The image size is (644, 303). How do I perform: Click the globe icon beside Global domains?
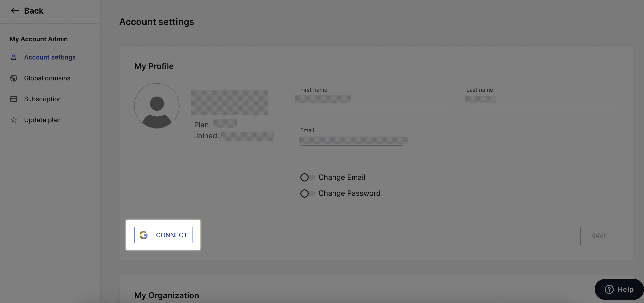[x=13, y=78]
